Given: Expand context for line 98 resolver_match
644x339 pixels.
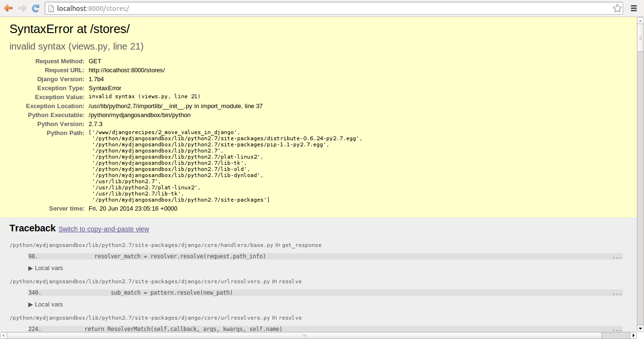Looking at the screenshot, I should [x=325, y=256].
